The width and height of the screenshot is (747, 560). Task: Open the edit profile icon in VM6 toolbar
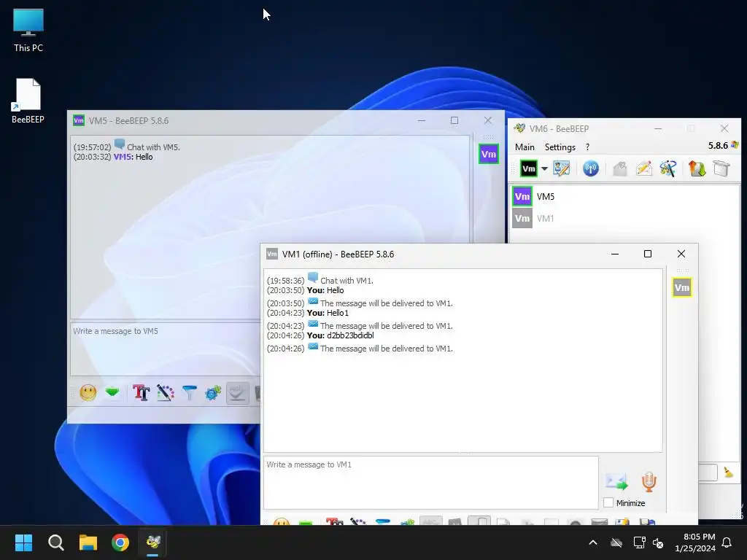(x=561, y=168)
